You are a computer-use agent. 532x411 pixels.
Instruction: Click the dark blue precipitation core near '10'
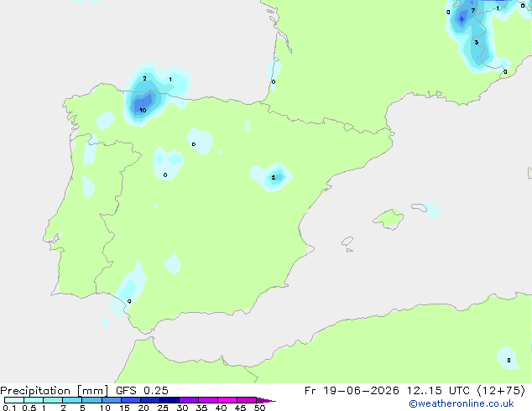coord(143,101)
